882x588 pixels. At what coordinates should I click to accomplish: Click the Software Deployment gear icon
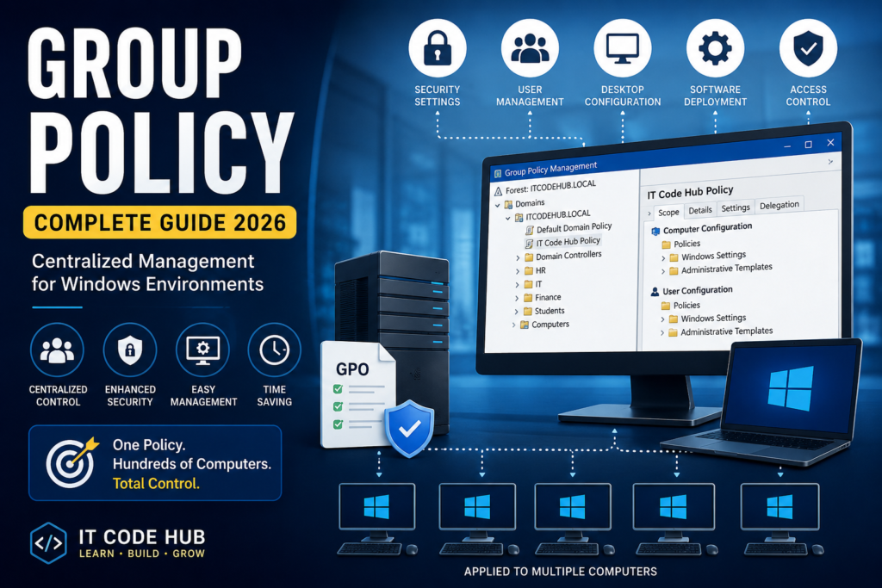tap(716, 48)
